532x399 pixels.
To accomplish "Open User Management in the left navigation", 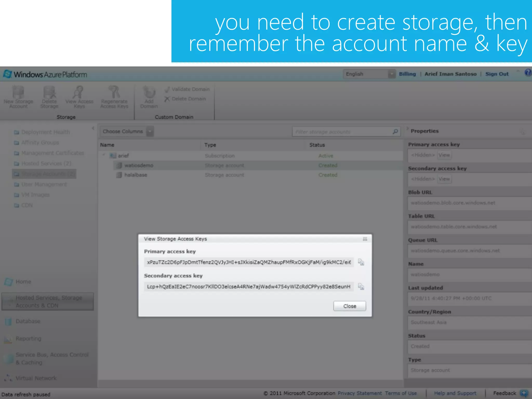I will (x=40, y=184).
